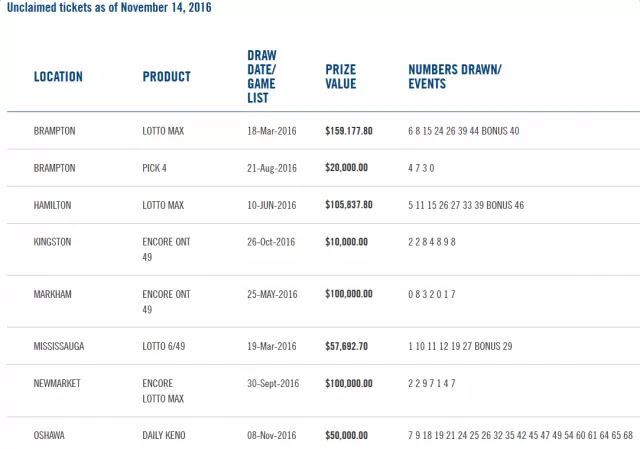Click the $159,177.80 prize value
640x449 pixels.
(x=349, y=131)
